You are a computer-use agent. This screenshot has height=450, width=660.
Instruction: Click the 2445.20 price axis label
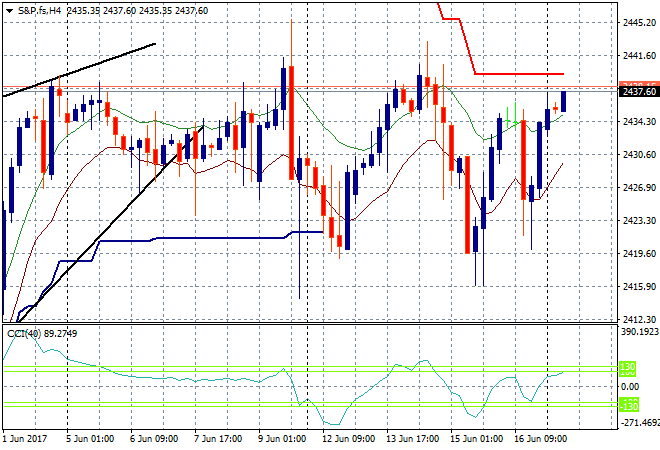(639, 22)
